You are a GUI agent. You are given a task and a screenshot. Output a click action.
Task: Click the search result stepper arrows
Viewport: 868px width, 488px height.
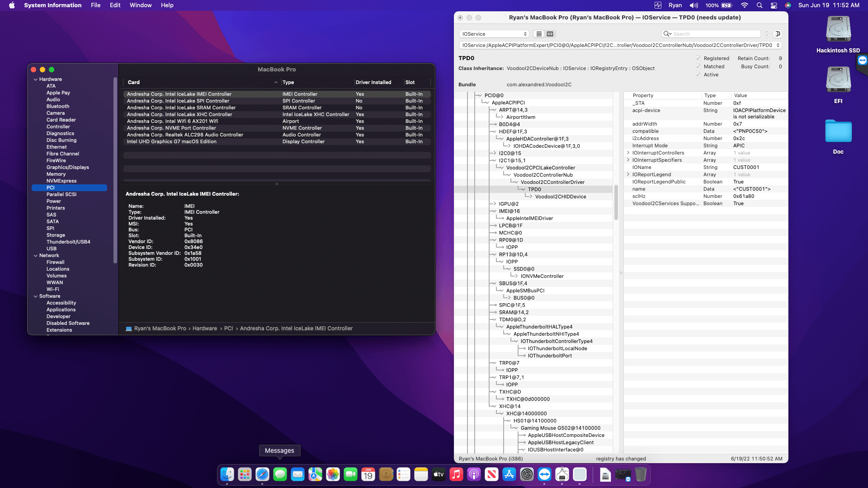coord(767,34)
